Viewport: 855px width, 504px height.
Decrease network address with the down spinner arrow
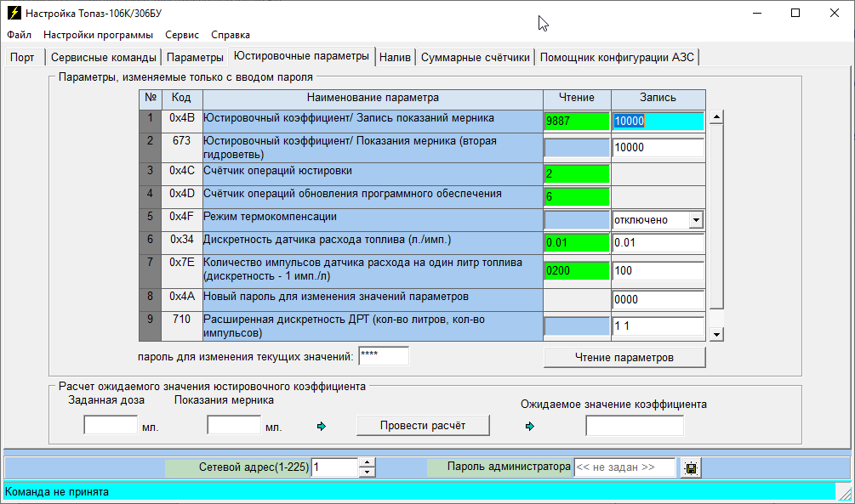click(367, 473)
